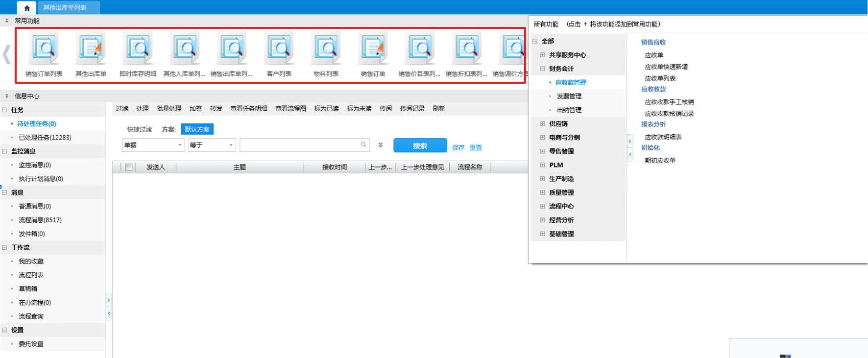
Task: Click 转发 in the task toolbar
Action: point(216,108)
